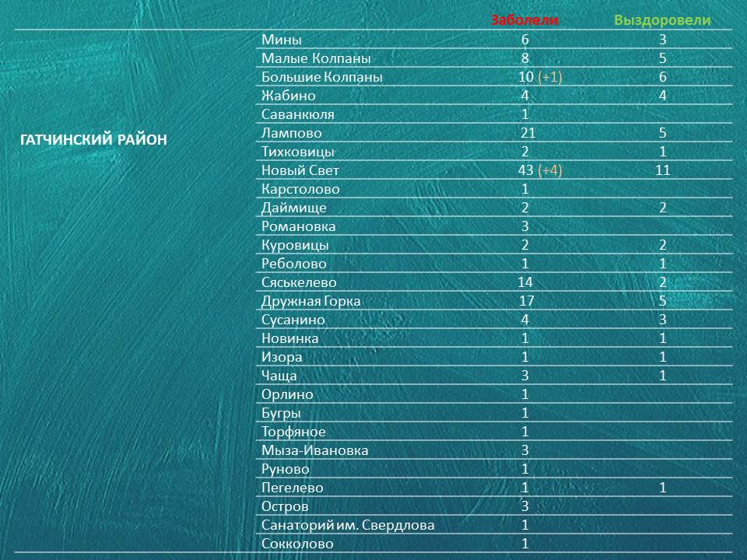This screenshot has height=560, width=747.
Task: Click the Торфяное row label
Action: 293,432
